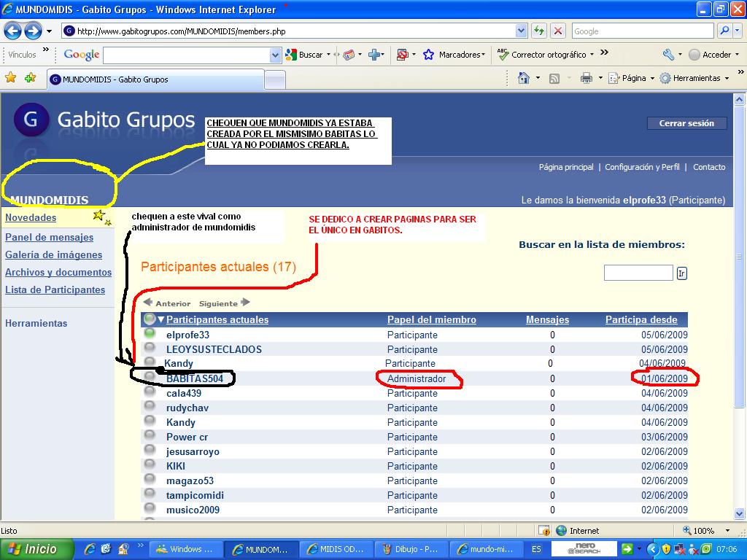Click the page scrollbar up arrow

[740, 99]
